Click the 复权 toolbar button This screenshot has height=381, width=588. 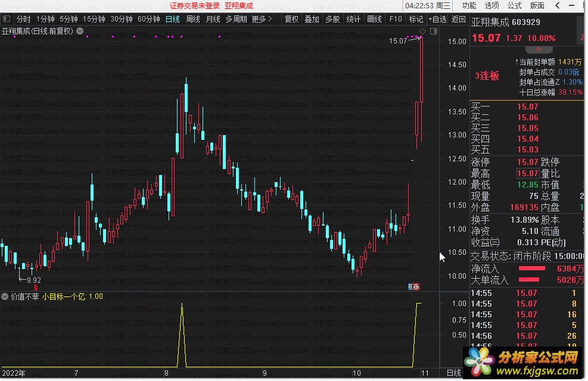(291, 19)
